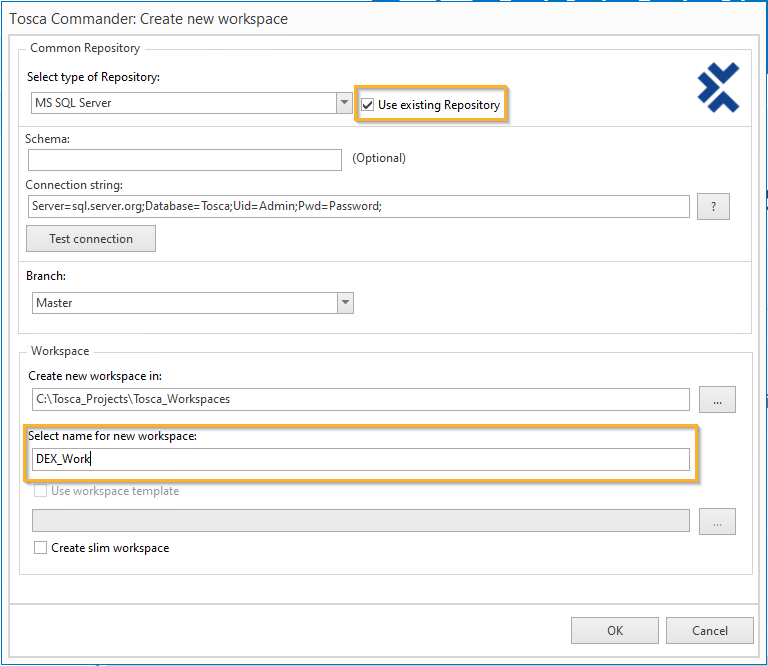
Task: Click the Select type of Repository label
Action: 93,77
